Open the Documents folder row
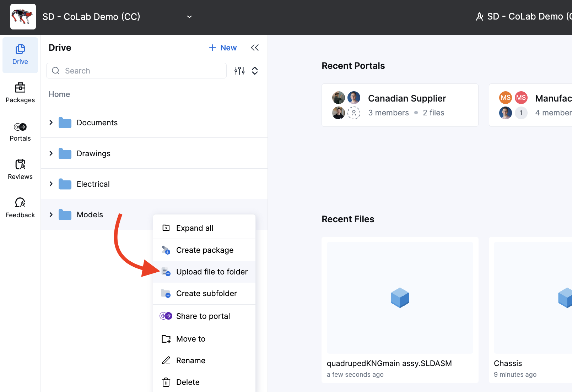Image resolution: width=572 pixels, height=392 pixels. coord(154,123)
